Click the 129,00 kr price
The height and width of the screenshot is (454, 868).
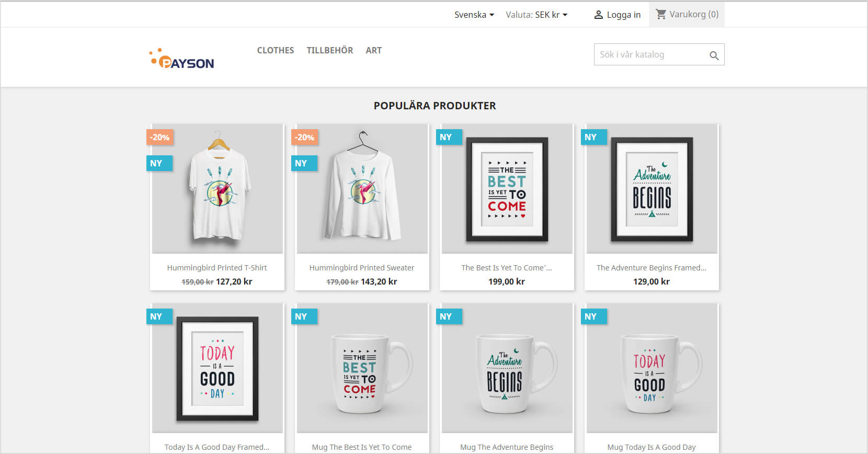(652, 281)
